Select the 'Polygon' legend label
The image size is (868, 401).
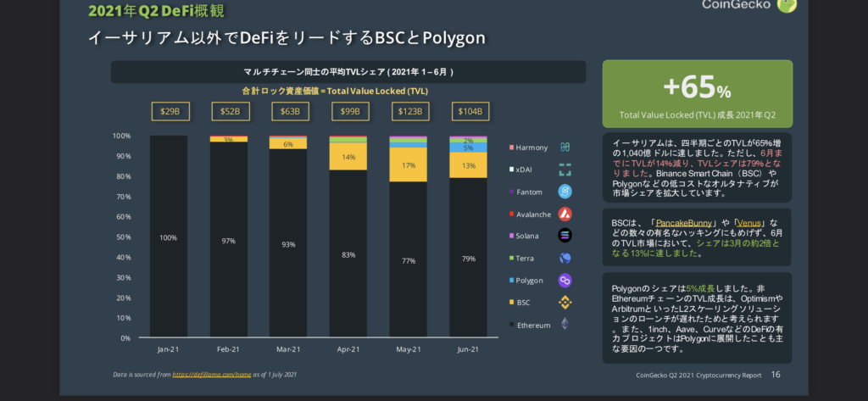coord(529,281)
